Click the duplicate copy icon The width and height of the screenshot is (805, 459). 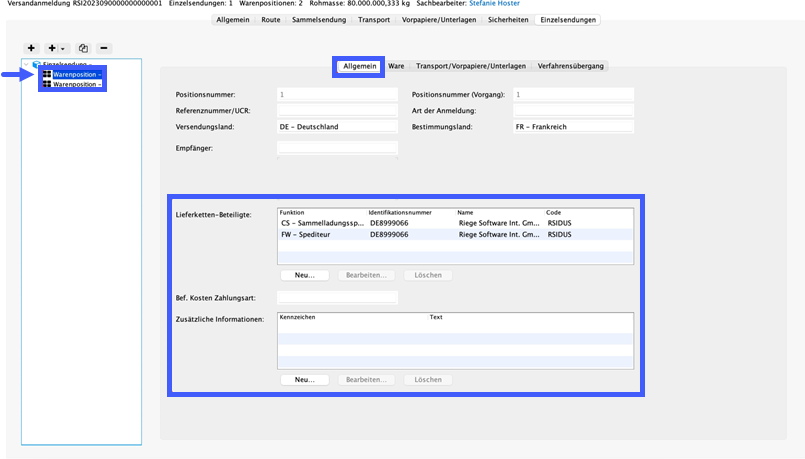click(83, 48)
